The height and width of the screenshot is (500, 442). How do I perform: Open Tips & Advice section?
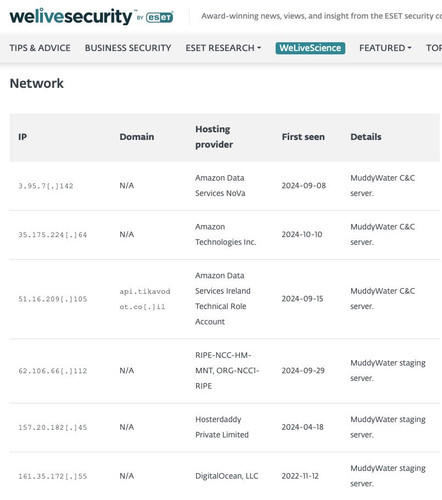(x=40, y=48)
